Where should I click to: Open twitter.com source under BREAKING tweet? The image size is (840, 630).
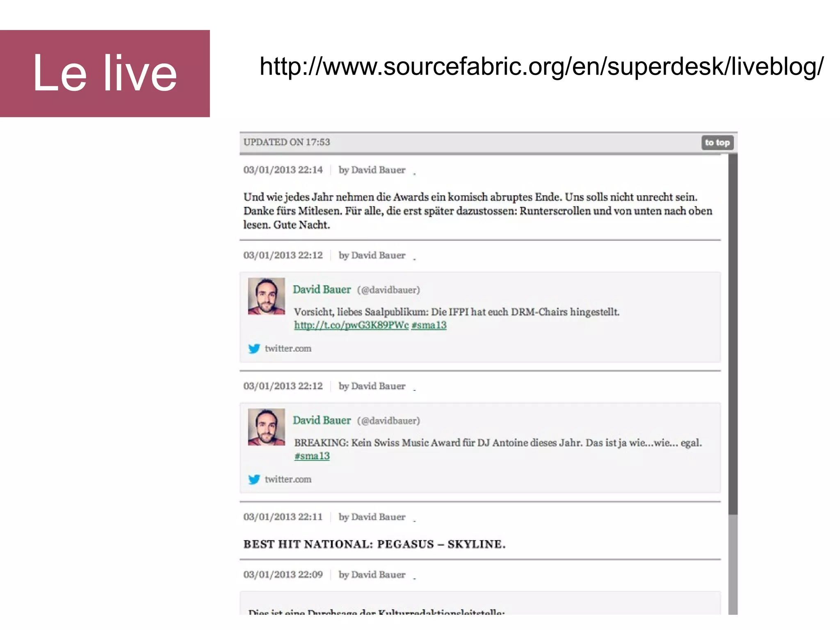(288, 479)
